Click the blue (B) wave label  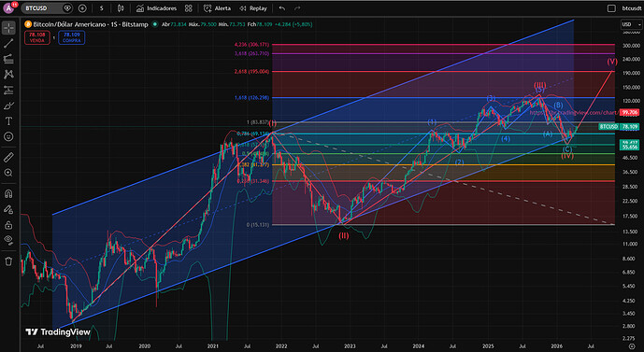click(558, 106)
